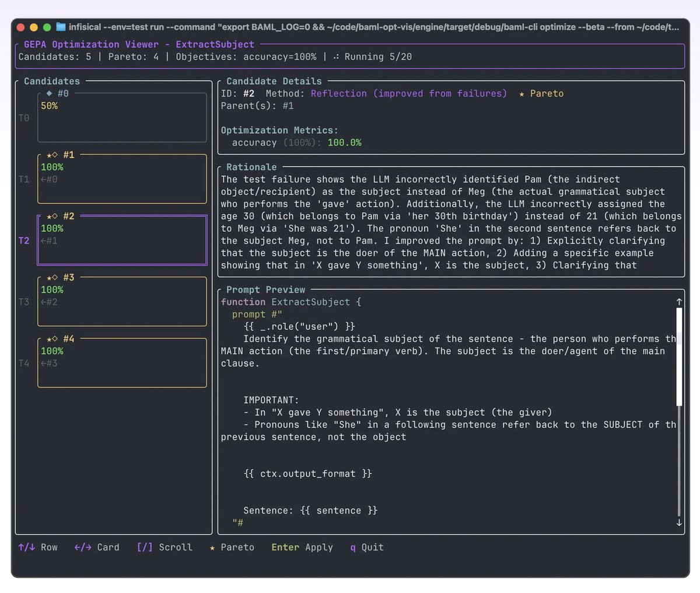This screenshot has height=593, width=700.
Task: Click the parent link ←#0 on card #1
Action: 49,179
